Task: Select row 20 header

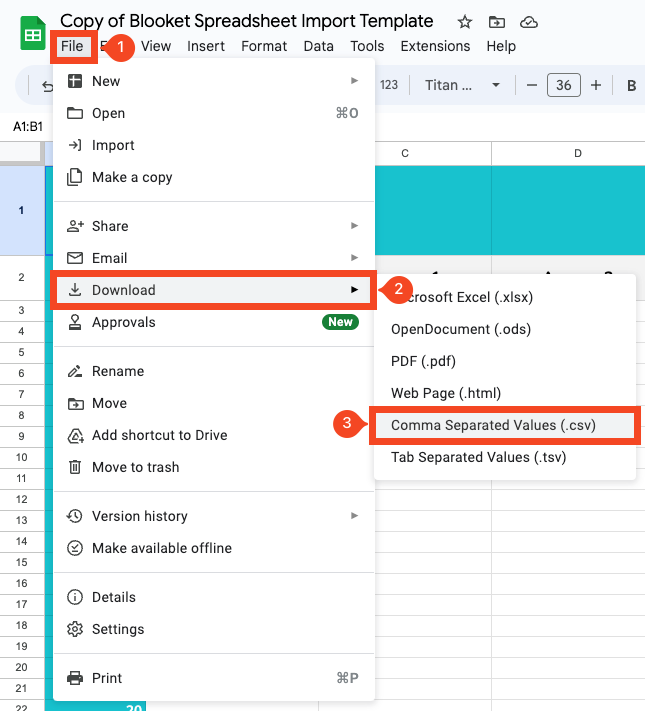Action: (21, 667)
